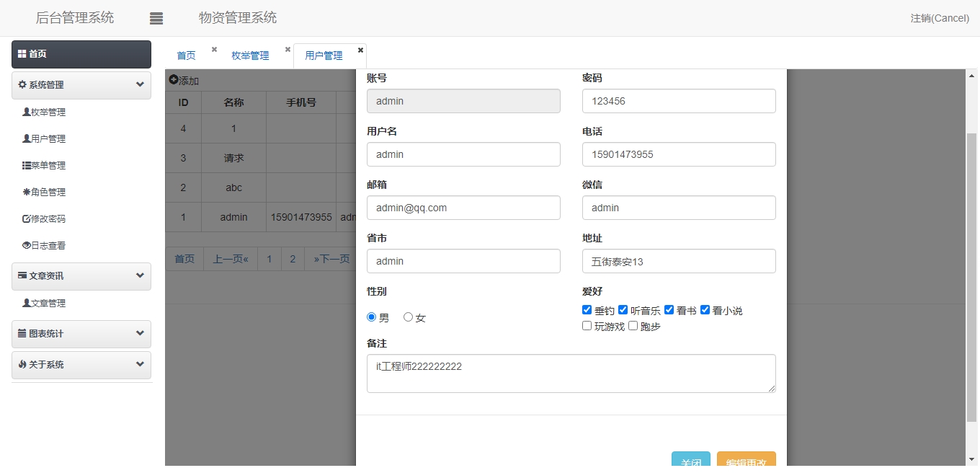Select the 女 gender radio button
Image resolution: width=980 pixels, height=473 pixels.
click(408, 317)
